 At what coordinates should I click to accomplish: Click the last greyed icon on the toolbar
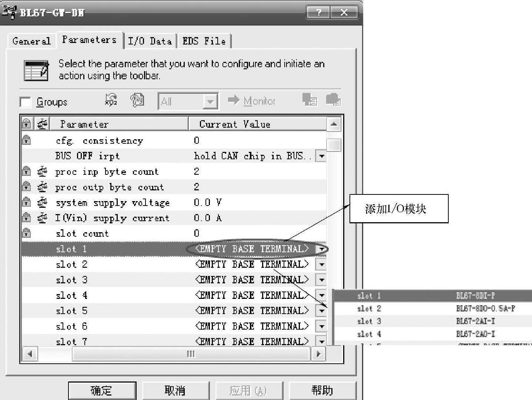tap(333, 99)
